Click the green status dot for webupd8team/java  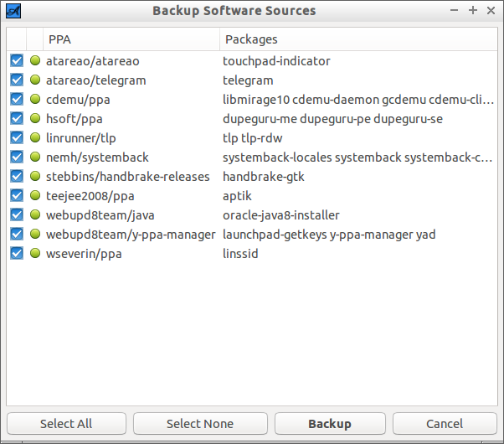(x=35, y=214)
